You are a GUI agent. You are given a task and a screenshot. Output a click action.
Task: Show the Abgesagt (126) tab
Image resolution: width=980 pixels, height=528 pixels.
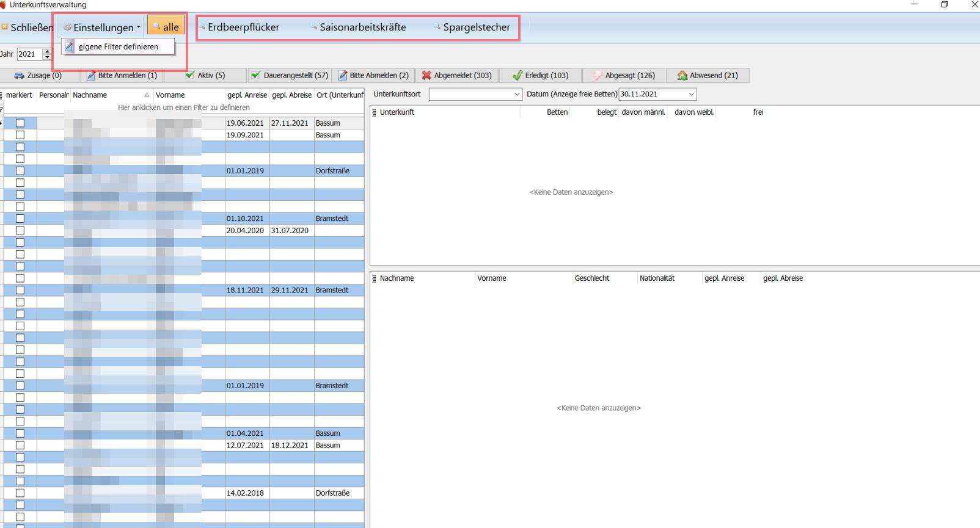click(624, 75)
